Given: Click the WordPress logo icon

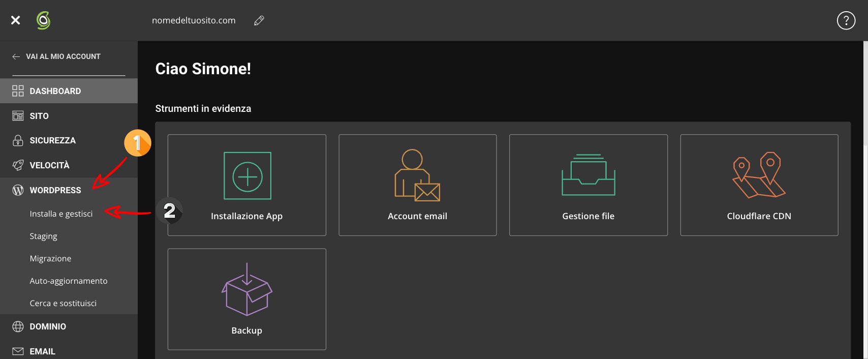Looking at the screenshot, I should (x=18, y=190).
